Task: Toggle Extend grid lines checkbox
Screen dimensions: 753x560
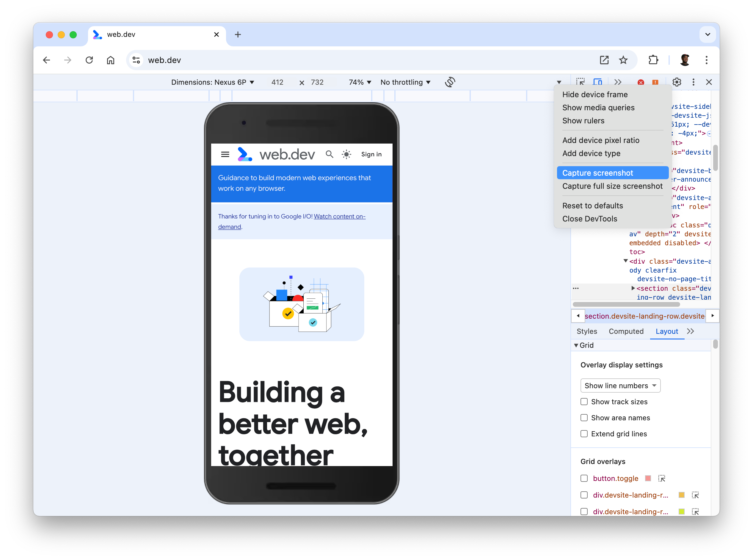Action: [585, 434]
